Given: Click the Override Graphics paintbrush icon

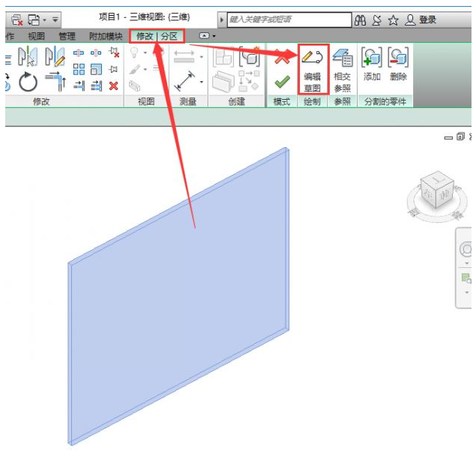Looking at the screenshot, I should point(134,70).
